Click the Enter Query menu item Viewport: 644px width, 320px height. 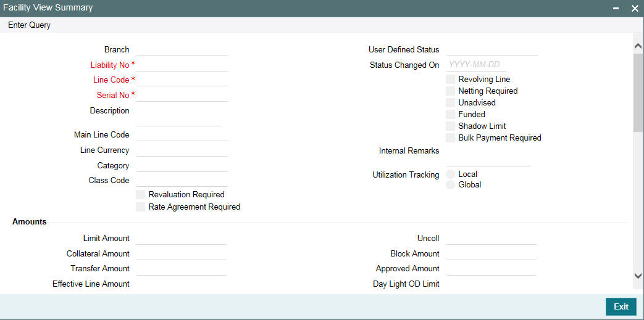[x=29, y=25]
